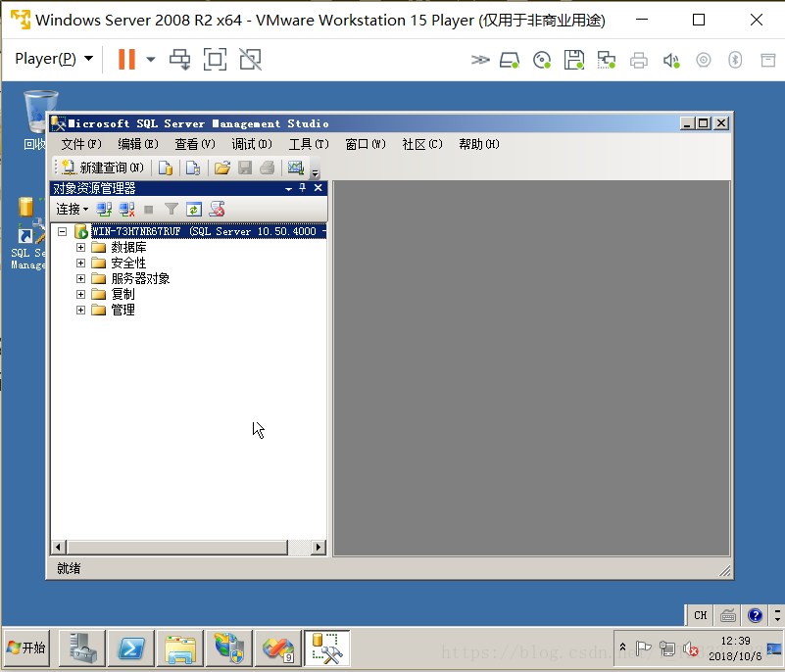Select the 服务器对象 tree item
This screenshot has width=785, height=672.
pos(140,278)
